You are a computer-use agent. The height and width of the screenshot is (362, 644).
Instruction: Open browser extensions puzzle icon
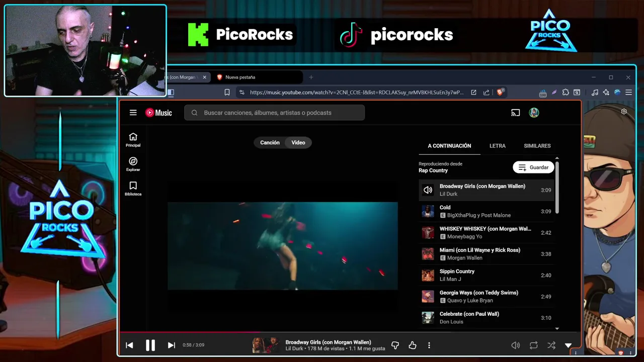point(566,93)
